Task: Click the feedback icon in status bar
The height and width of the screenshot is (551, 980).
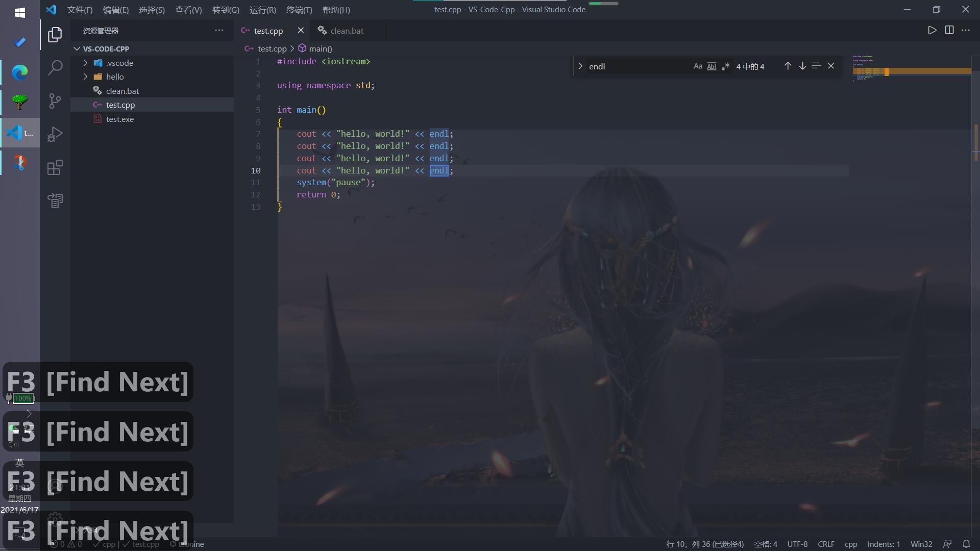Action: pyautogui.click(x=947, y=544)
